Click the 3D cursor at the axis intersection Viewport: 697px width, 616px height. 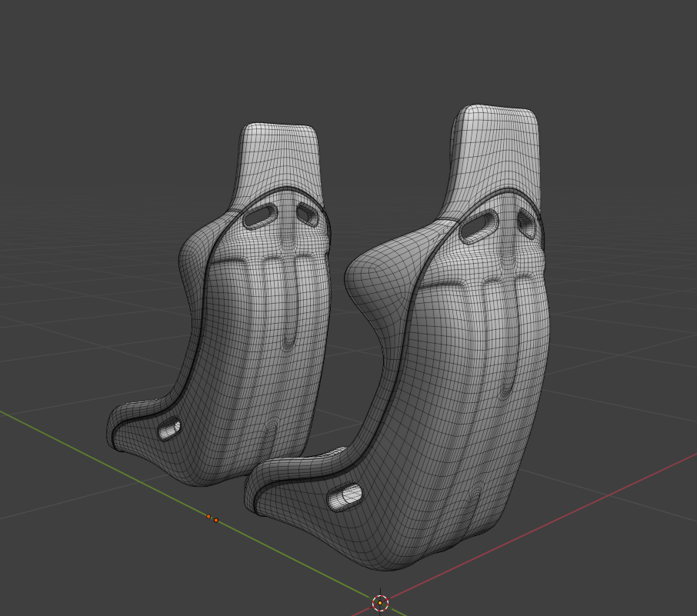coord(380,603)
